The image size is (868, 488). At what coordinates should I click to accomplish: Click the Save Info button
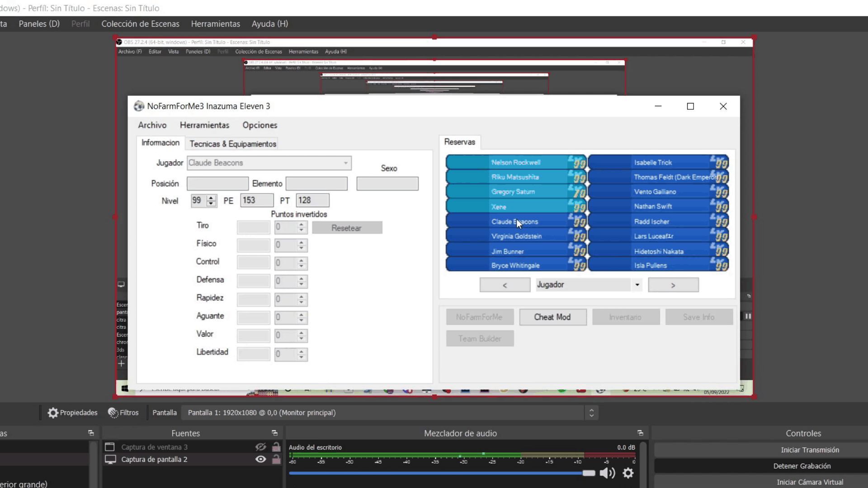pos(699,317)
